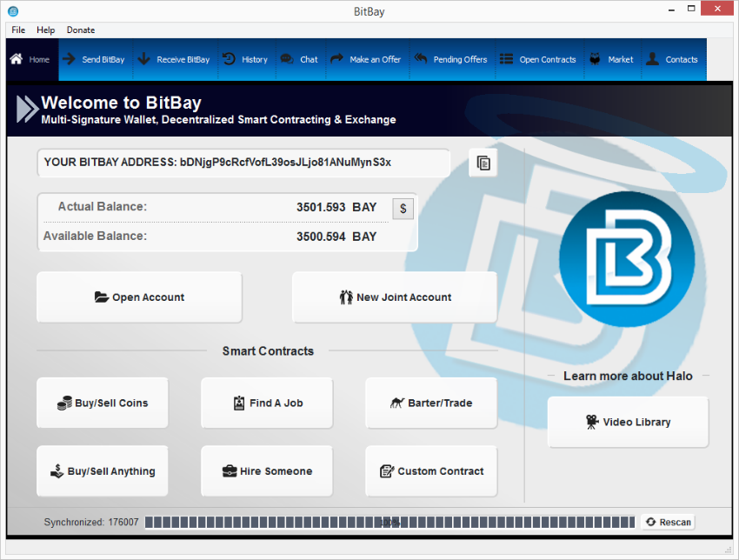Create a Custom Contract

[x=432, y=471]
